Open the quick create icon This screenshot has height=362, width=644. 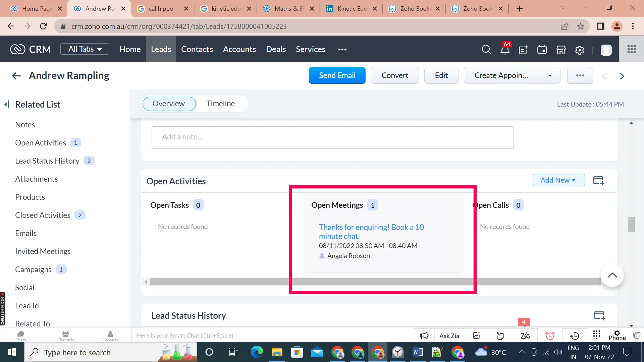(x=523, y=50)
